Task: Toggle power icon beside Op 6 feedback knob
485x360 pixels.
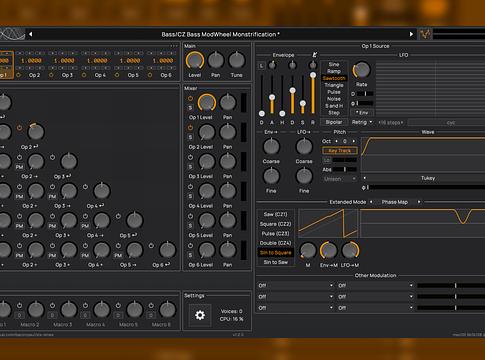Action: pyautogui.click(x=151, y=246)
